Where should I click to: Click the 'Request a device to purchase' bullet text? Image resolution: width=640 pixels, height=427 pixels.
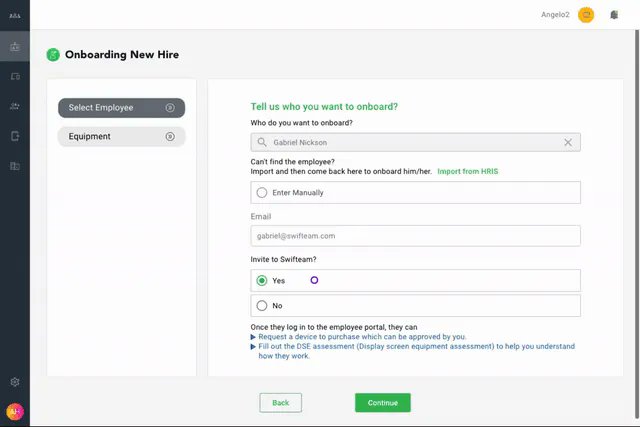362,337
